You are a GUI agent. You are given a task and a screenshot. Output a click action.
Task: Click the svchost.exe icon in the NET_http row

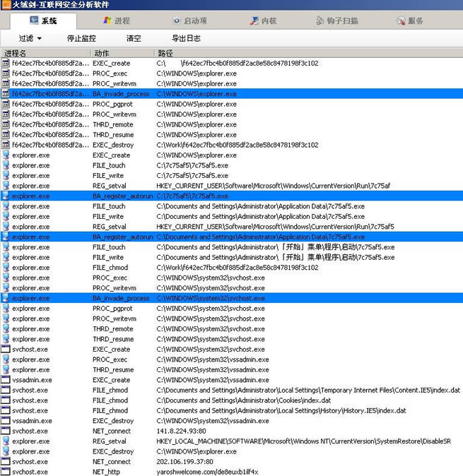click(6, 472)
